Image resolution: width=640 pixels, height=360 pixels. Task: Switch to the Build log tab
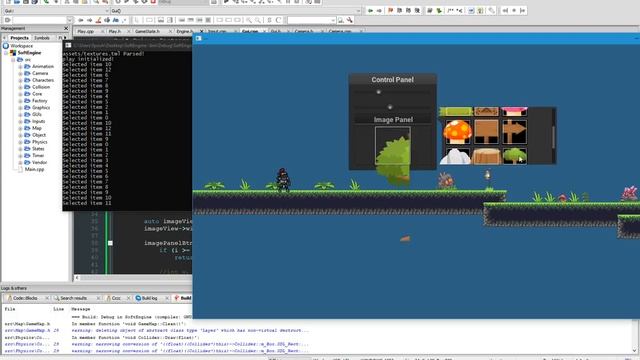(x=149, y=298)
